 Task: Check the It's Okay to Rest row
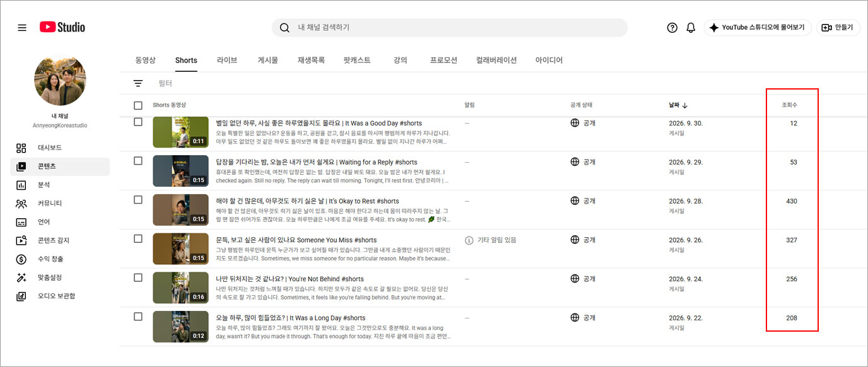(x=138, y=199)
